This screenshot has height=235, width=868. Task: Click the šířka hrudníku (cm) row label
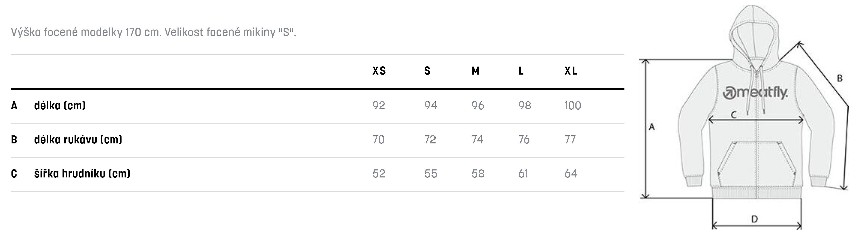(82, 174)
